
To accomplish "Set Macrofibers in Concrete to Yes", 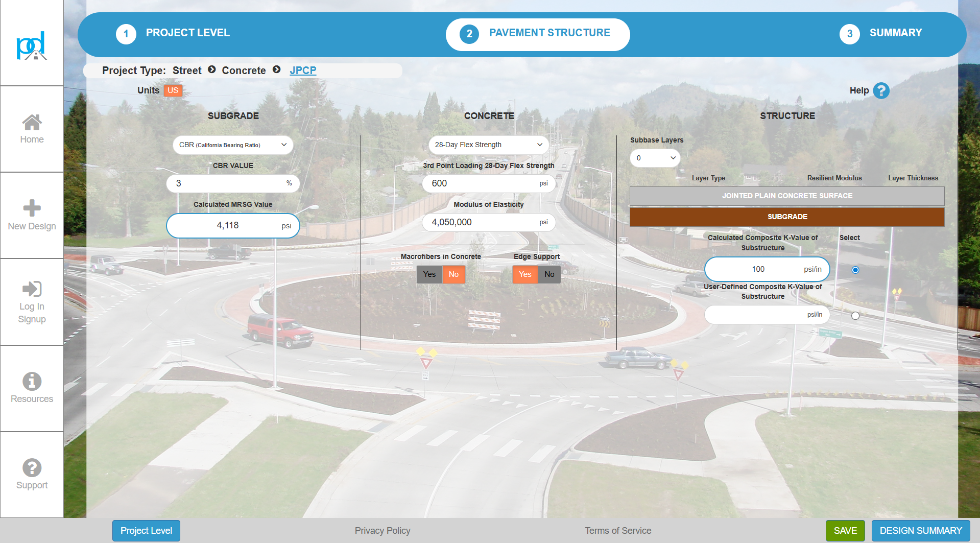I will point(429,274).
